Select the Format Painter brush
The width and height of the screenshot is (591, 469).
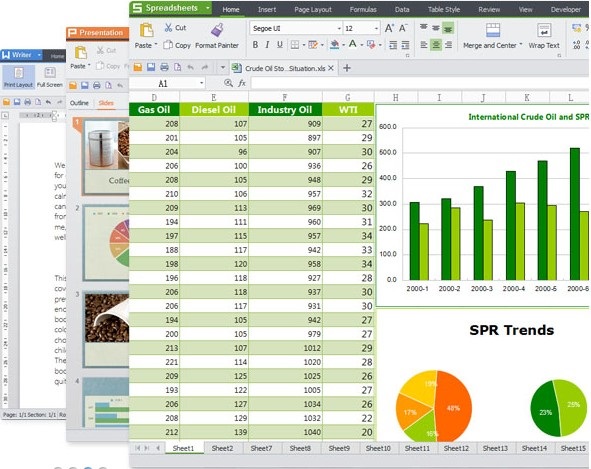pyautogui.click(x=217, y=30)
